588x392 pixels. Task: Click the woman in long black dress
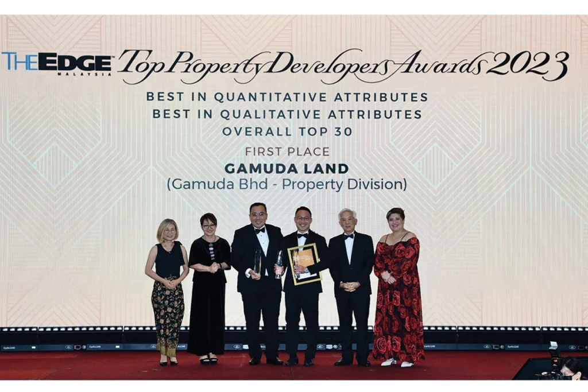(x=209, y=287)
